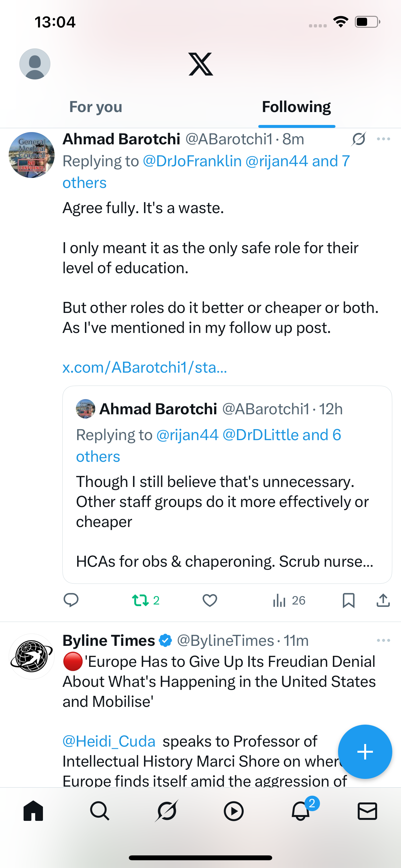Open the profile avatar menu
The image size is (401, 868).
(35, 64)
